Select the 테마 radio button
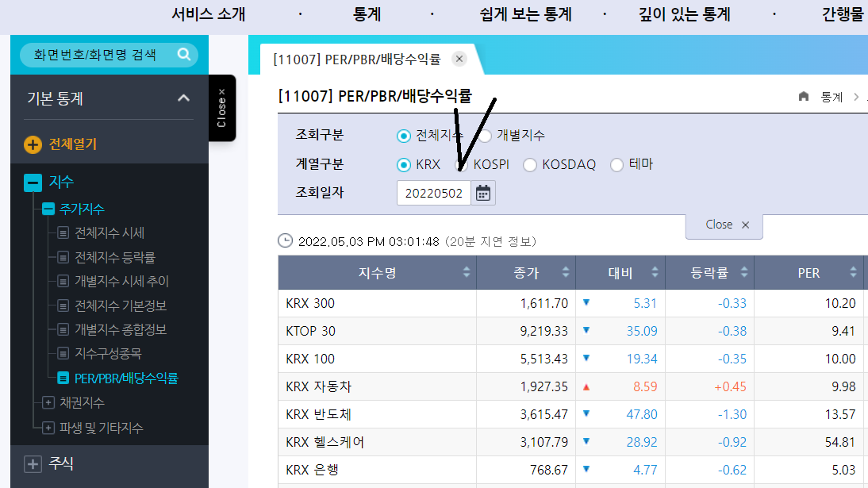 [x=617, y=163]
